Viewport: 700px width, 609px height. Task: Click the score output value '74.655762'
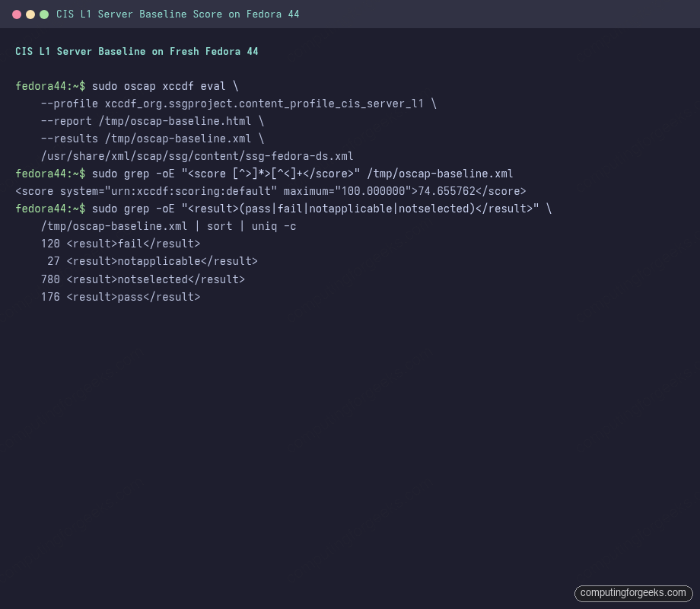pos(447,191)
